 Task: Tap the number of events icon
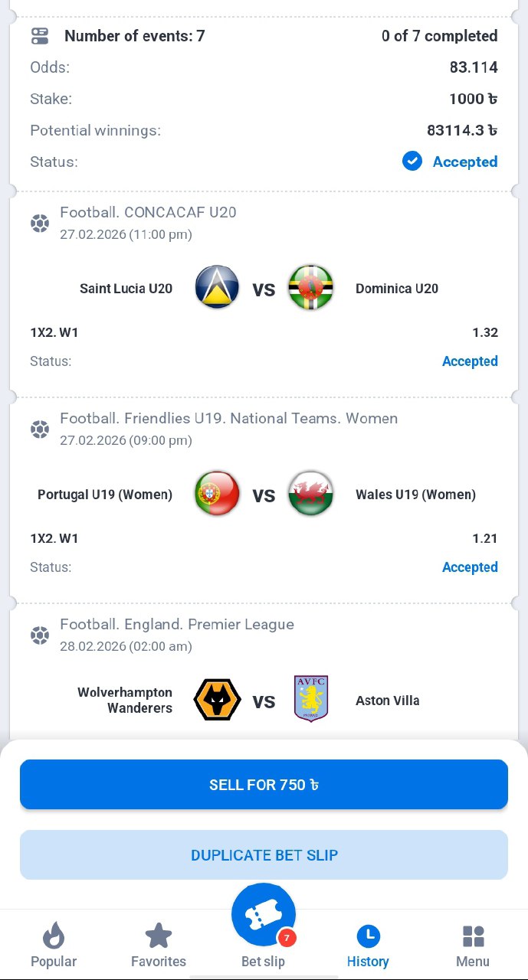[40, 36]
